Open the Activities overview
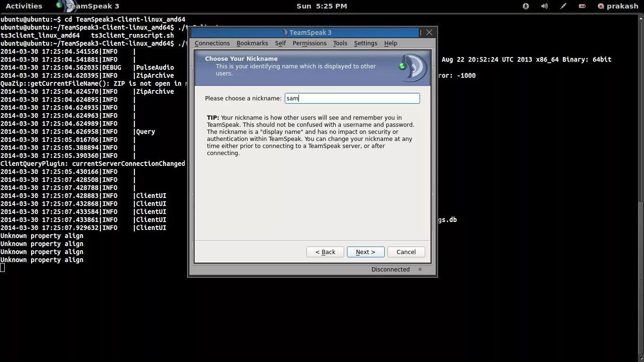 coord(24,6)
